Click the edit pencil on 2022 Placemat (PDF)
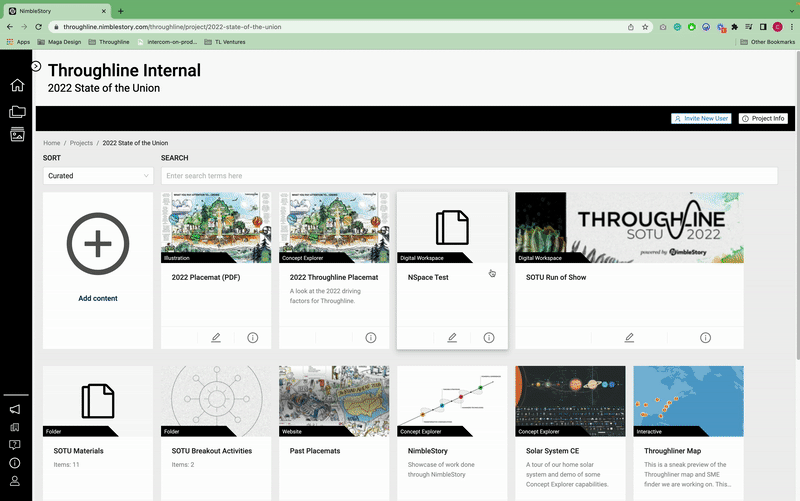 click(x=216, y=338)
